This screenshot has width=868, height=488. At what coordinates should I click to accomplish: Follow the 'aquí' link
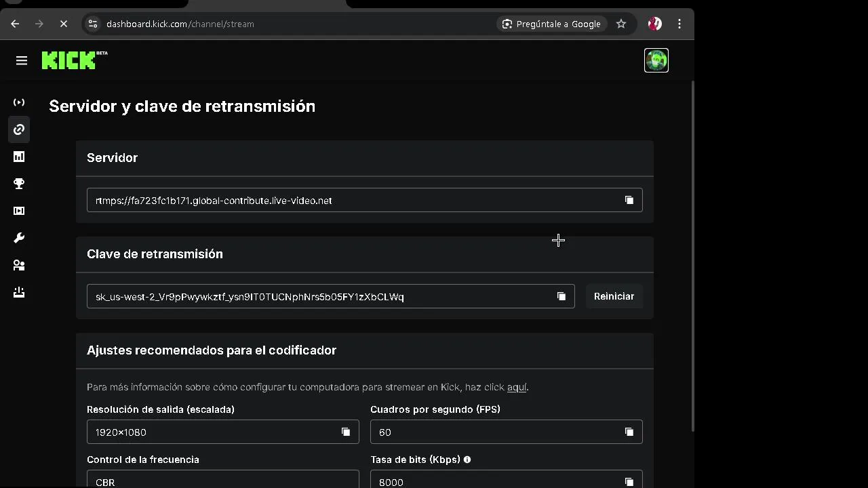tap(517, 387)
